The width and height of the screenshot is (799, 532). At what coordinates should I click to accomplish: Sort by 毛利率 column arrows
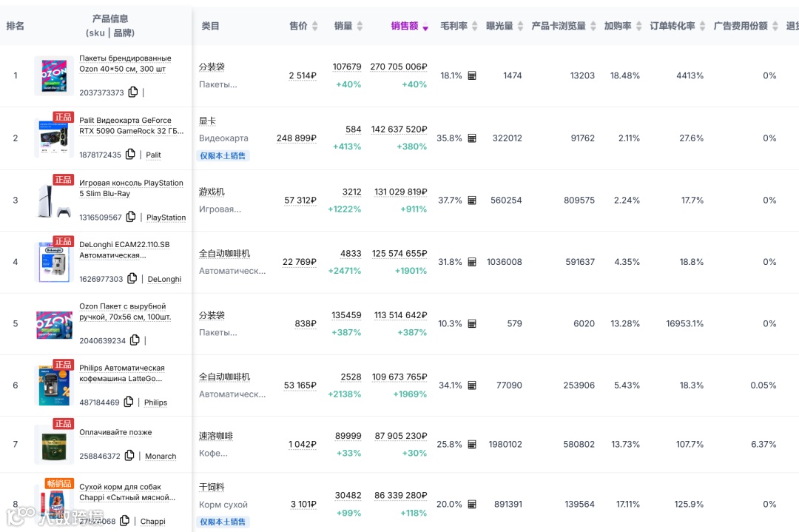tap(475, 26)
